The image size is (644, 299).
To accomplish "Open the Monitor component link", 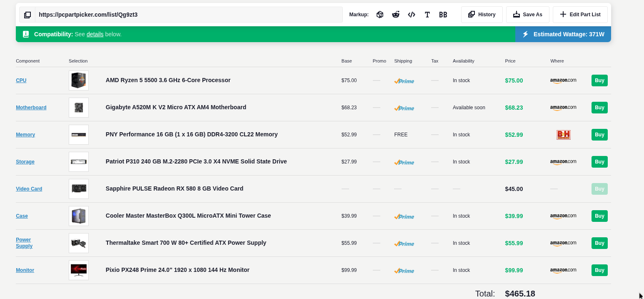I will tap(25, 270).
